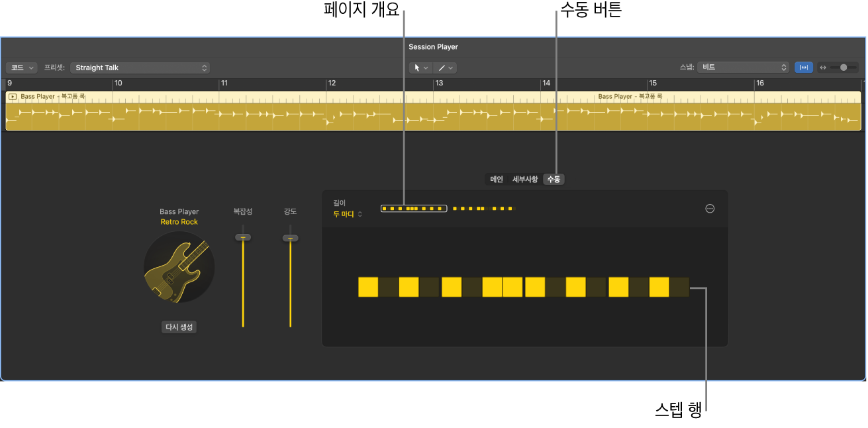
Task: Click the horizontal zoom arrows icon
Action: click(823, 67)
